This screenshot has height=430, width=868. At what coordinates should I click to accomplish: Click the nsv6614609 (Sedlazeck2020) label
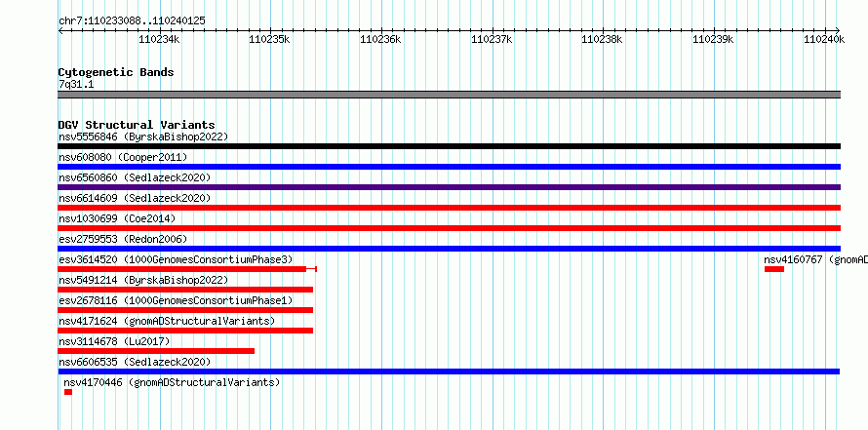(x=135, y=198)
